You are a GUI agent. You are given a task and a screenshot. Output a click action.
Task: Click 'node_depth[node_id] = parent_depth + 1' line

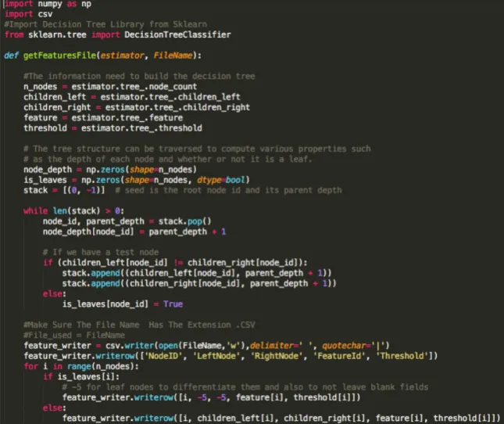pyautogui.click(x=134, y=232)
